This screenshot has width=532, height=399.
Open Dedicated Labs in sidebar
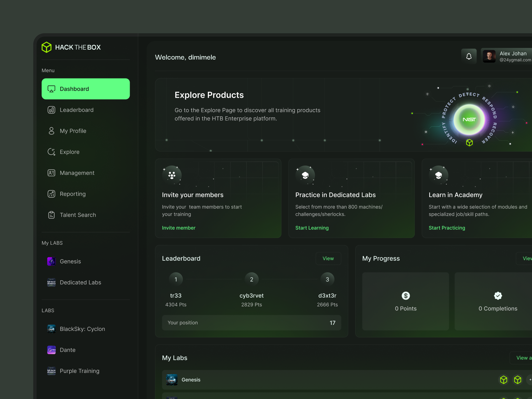[x=80, y=283]
